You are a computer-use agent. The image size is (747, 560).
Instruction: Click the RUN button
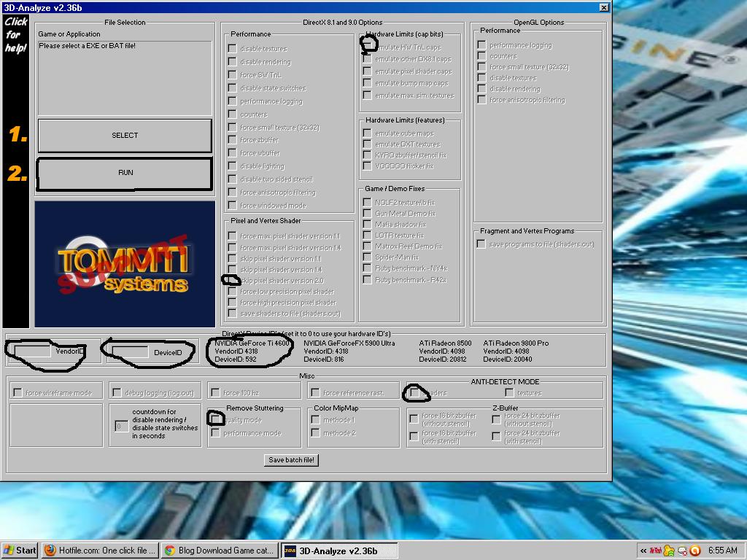click(x=125, y=173)
